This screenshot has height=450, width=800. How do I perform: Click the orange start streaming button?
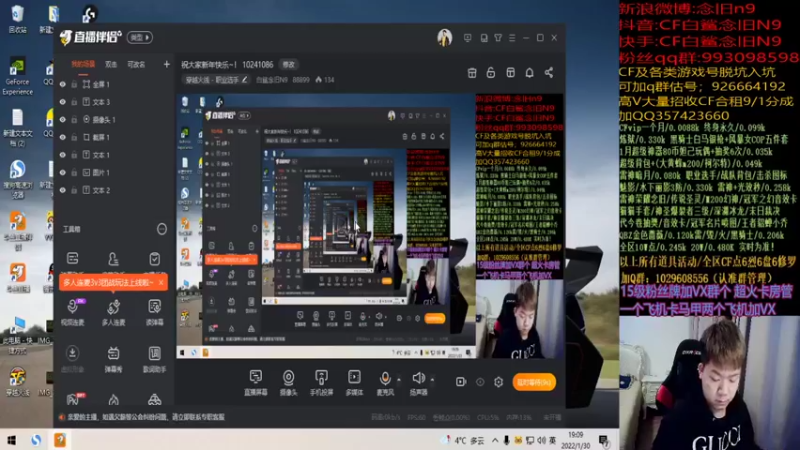(x=534, y=382)
